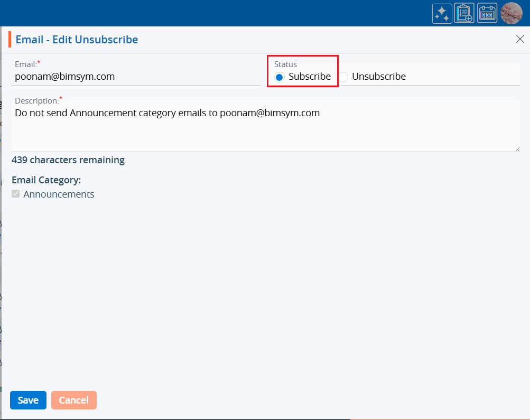Open the calendar icon in header
This screenshot has width=530, height=420.
pyautogui.click(x=487, y=14)
